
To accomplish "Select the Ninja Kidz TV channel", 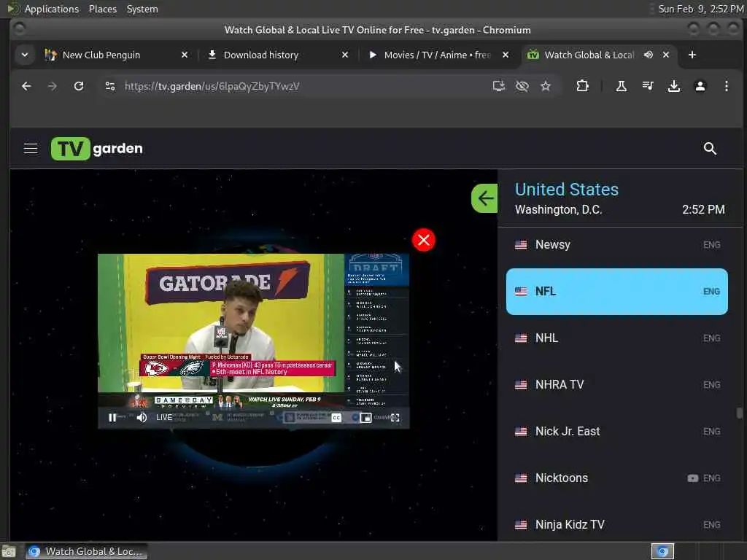I will (617, 525).
